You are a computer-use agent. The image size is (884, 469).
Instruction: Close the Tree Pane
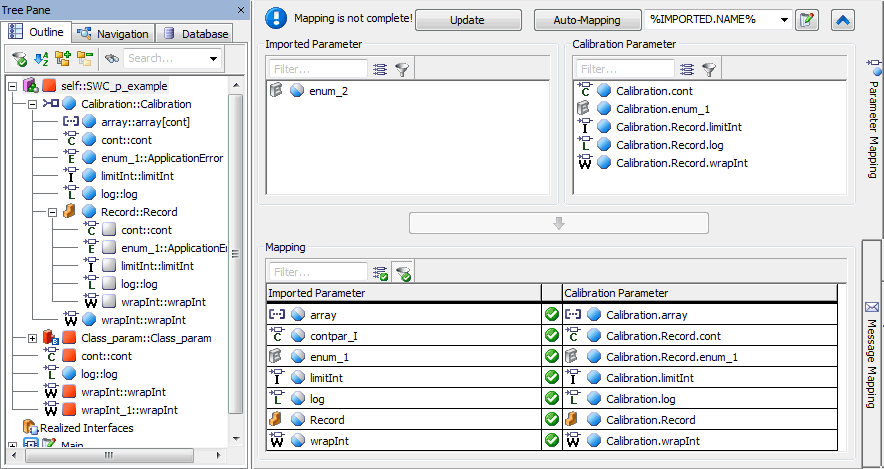(x=241, y=10)
